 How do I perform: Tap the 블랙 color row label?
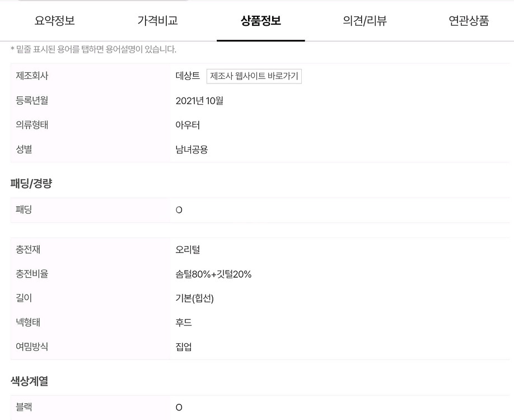pyautogui.click(x=24, y=407)
